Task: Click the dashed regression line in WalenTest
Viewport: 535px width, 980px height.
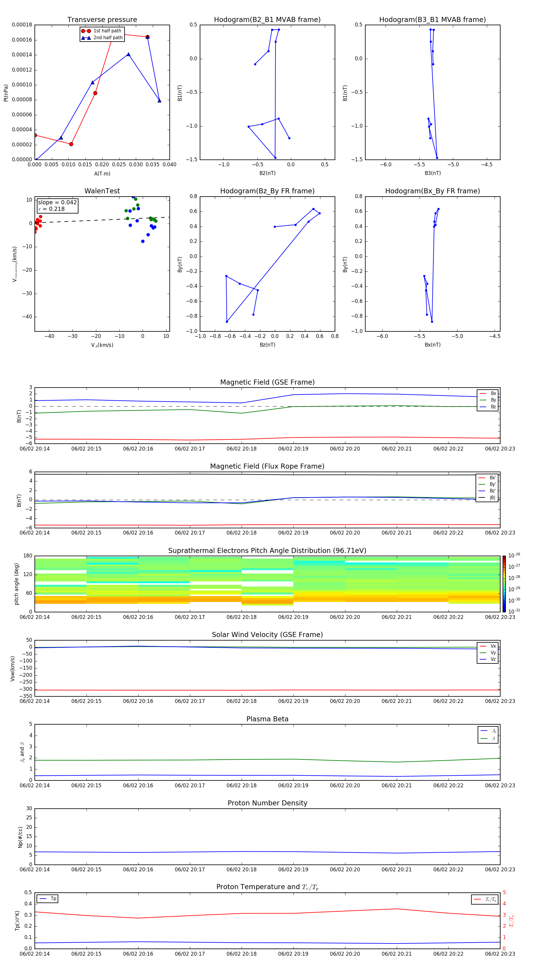Action: click(102, 220)
